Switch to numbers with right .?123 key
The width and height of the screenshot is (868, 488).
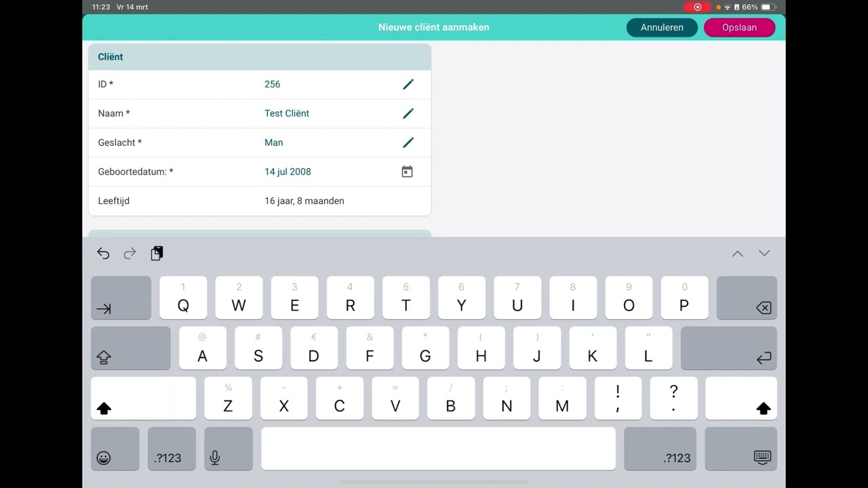click(x=660, y=449)
